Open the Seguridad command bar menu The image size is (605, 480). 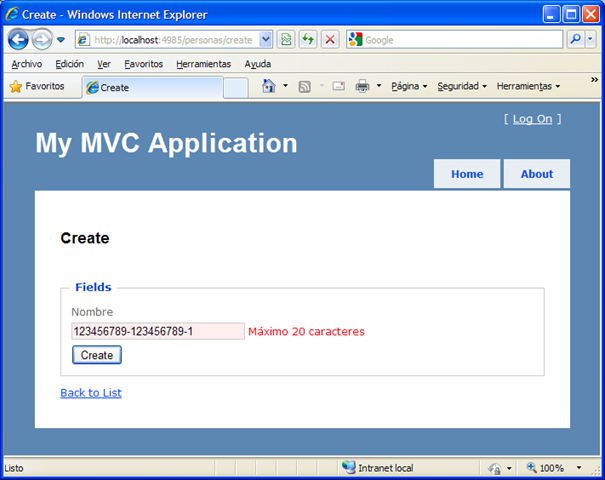pyautogui.click(x=462, y=86)
